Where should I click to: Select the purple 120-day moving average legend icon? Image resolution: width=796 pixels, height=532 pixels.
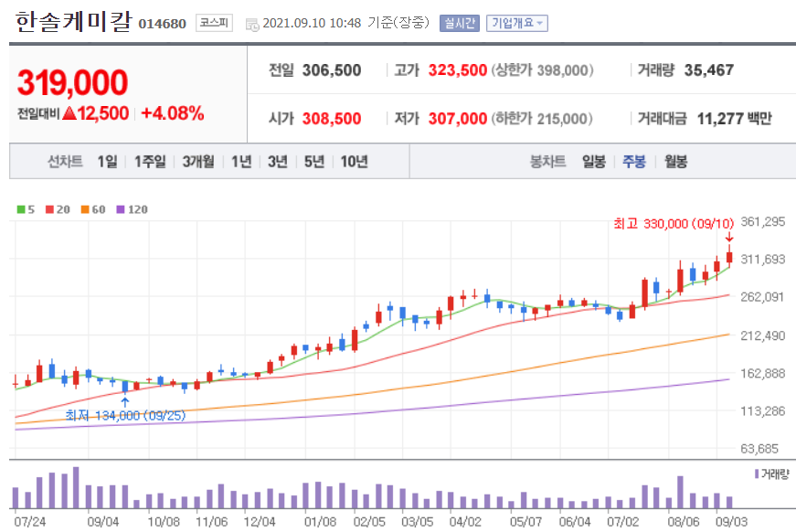(120, 208)
